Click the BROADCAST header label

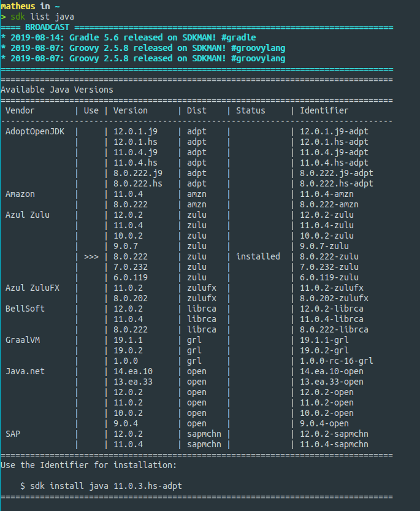click(x=47, y=27)
